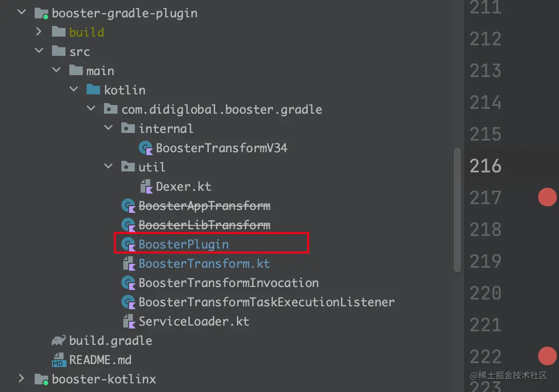559x392 pixels.
Task: Open the deprecated BoosterLibTransform class
Action: (204, 225)
